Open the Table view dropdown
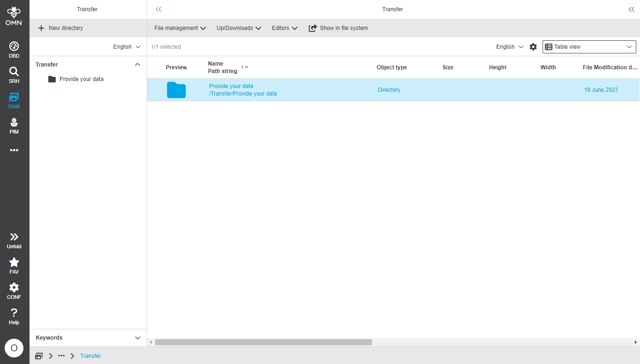 coord(589,47)
